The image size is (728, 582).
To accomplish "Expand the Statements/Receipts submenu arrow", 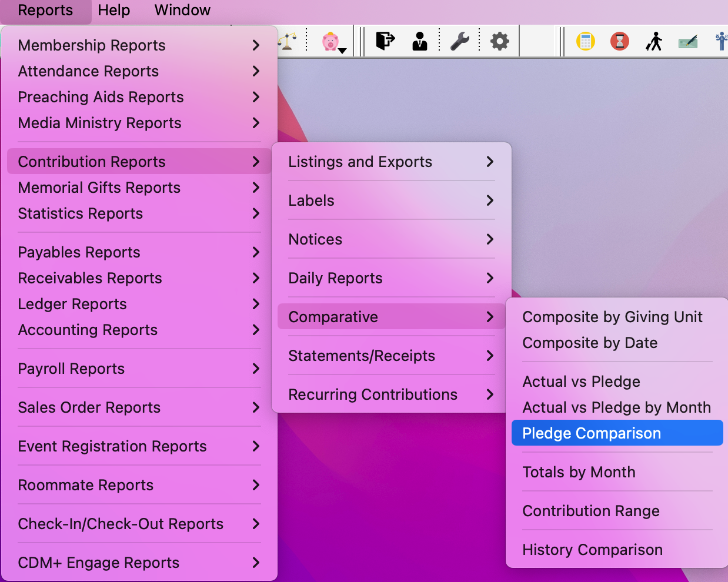I will [490, 356].
